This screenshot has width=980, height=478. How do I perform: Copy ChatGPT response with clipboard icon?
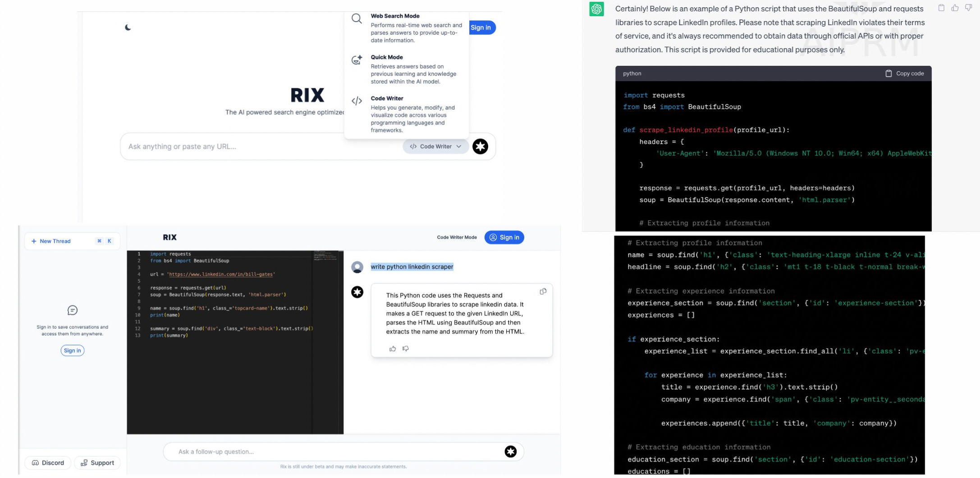coord(941,8)
